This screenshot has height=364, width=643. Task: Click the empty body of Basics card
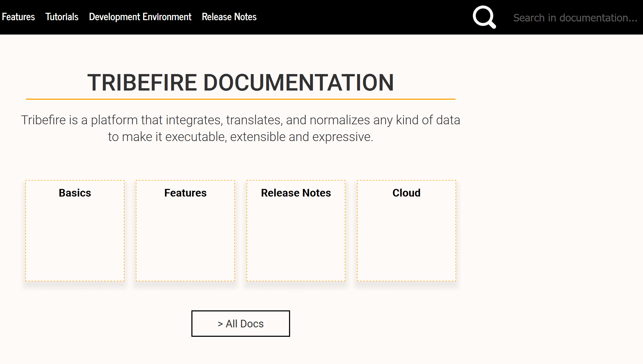[x=75, y=241]
